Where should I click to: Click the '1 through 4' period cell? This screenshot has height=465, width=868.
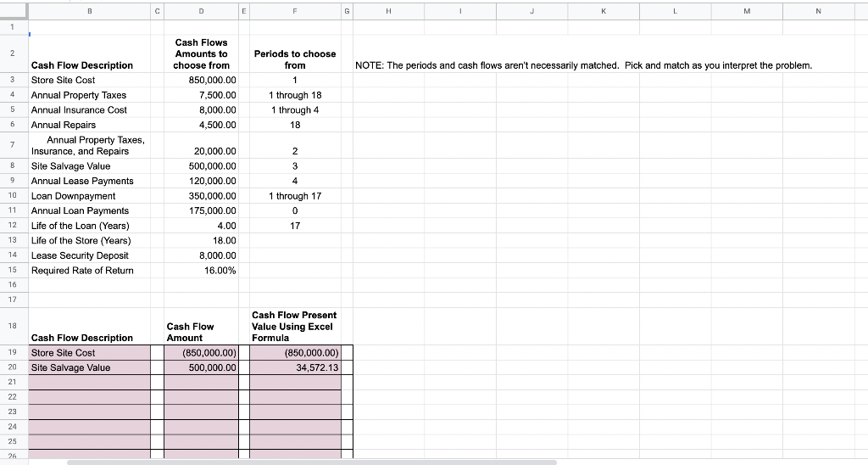295,109
